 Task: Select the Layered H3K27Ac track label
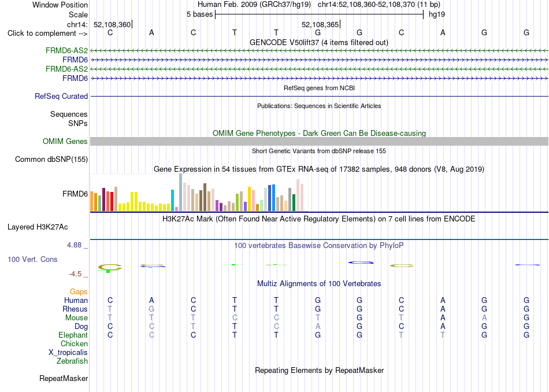tap(38, 227)
